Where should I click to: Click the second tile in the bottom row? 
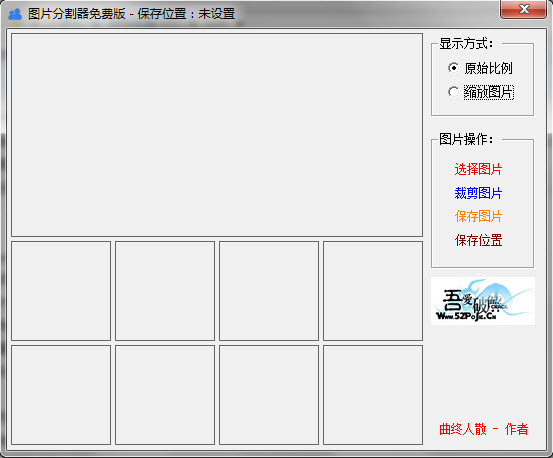pos(165,395)
